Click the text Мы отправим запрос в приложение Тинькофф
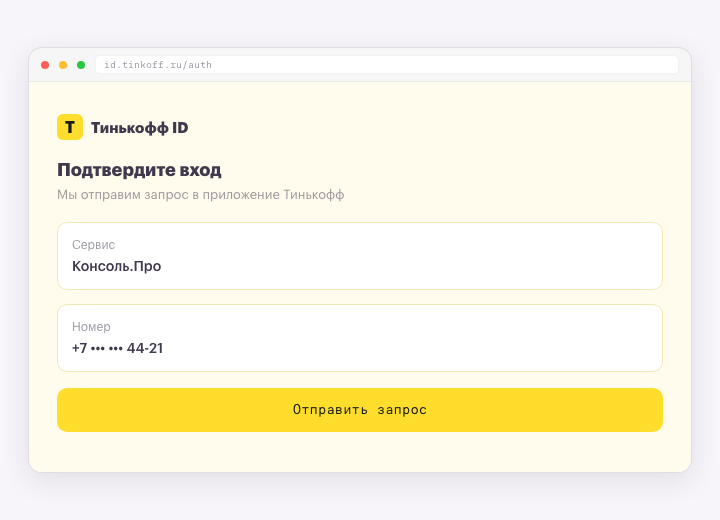Screen dimensions: 720x520 pos(201,195)
